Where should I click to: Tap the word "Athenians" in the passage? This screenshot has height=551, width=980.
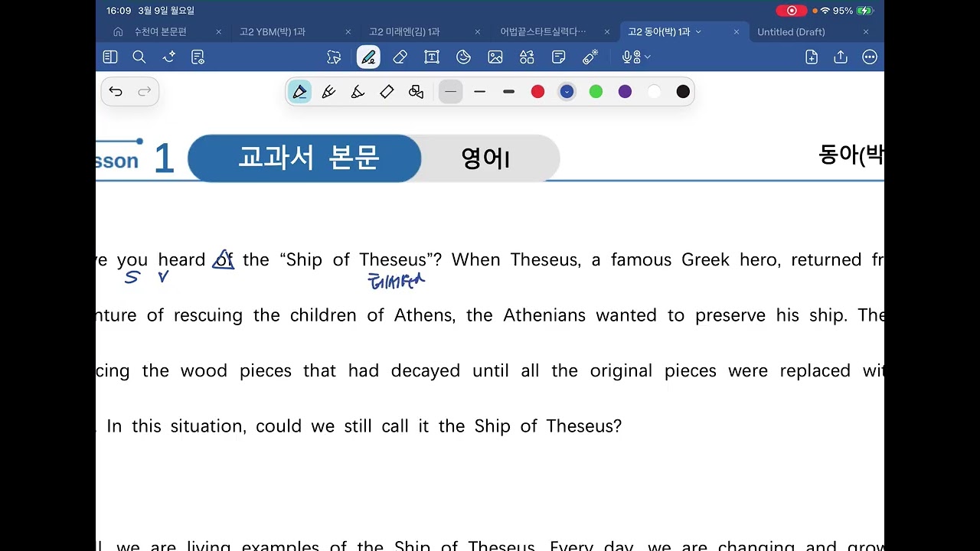(x=544, y=315)
